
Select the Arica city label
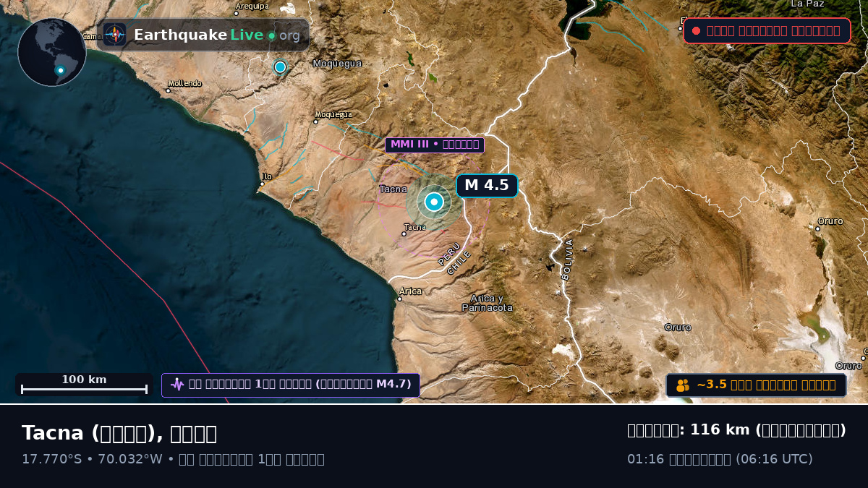tap(411, 291)
